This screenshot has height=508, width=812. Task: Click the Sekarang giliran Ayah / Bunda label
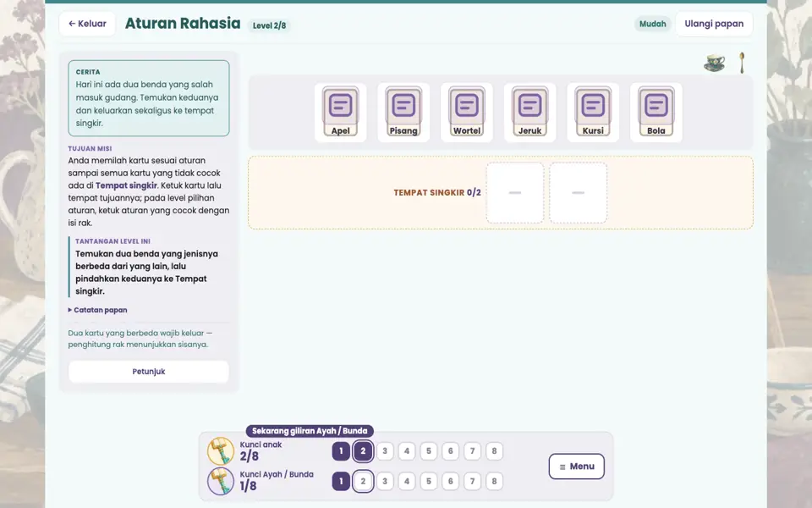[x=310, y=431]
